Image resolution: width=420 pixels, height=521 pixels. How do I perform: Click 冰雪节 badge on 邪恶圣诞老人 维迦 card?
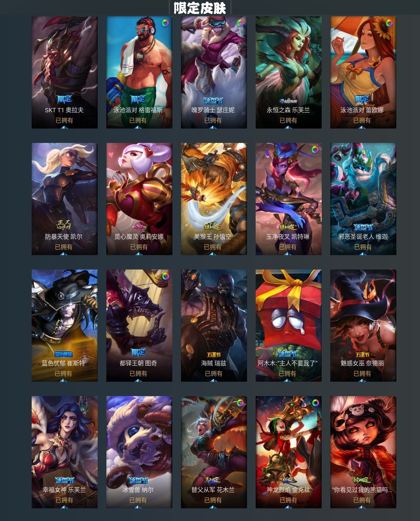[x=363, y=227]
